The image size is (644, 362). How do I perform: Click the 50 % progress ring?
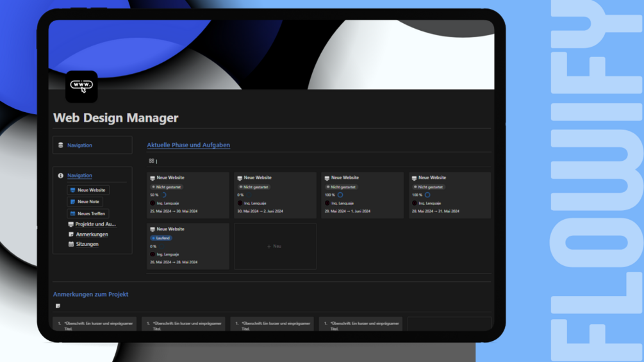(163, 195)
